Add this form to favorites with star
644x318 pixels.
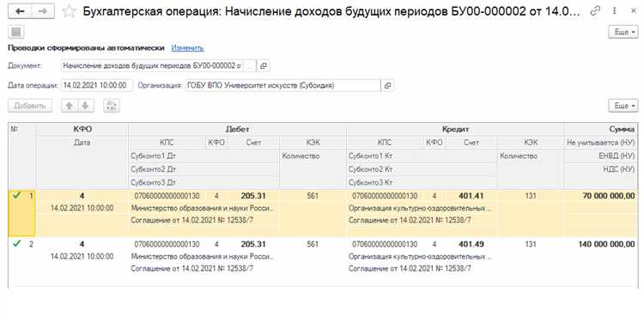click(69, 11)
